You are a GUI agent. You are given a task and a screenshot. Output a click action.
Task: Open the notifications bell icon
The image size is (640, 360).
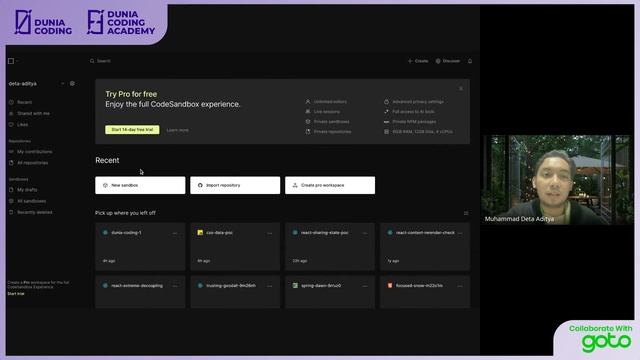tap(470, 61)
